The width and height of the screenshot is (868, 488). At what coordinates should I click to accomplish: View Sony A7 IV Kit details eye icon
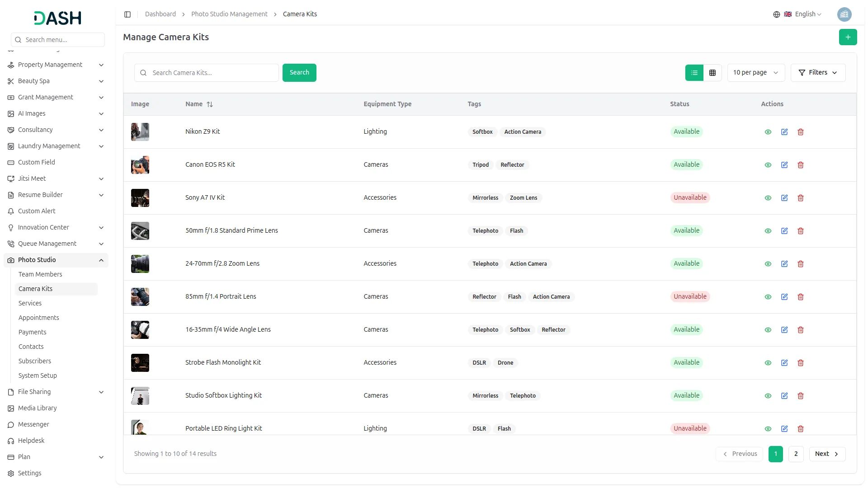(x=768, y=198)
